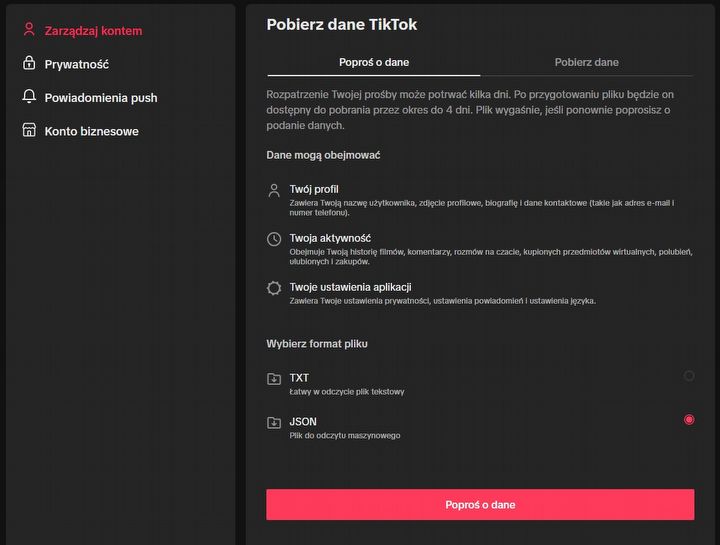Go to Prywatność settings
Screen dimensions: 720x545
[77, 64]
